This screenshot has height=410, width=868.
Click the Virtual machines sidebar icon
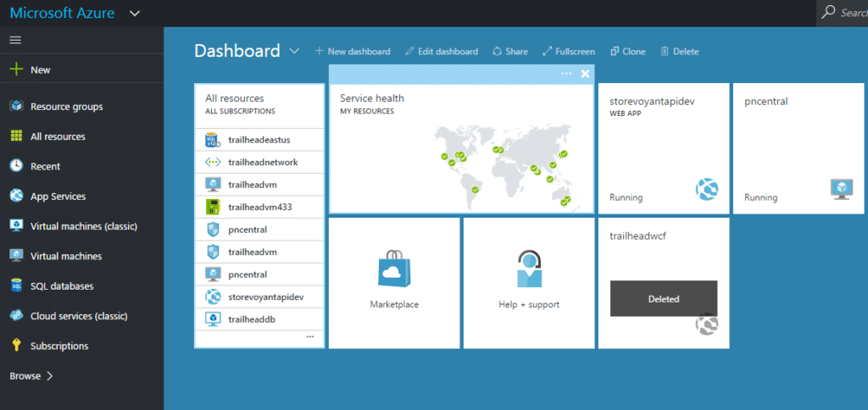point(17,256)
